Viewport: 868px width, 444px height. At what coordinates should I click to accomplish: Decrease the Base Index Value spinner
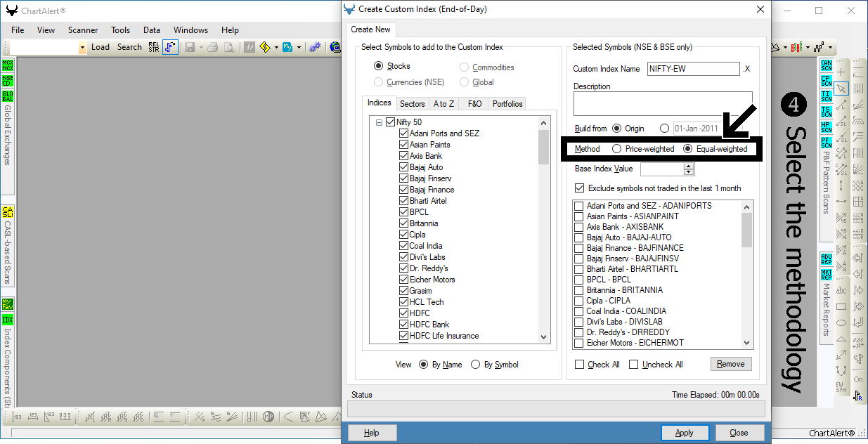pyautogui.click(x=689, y=172)
